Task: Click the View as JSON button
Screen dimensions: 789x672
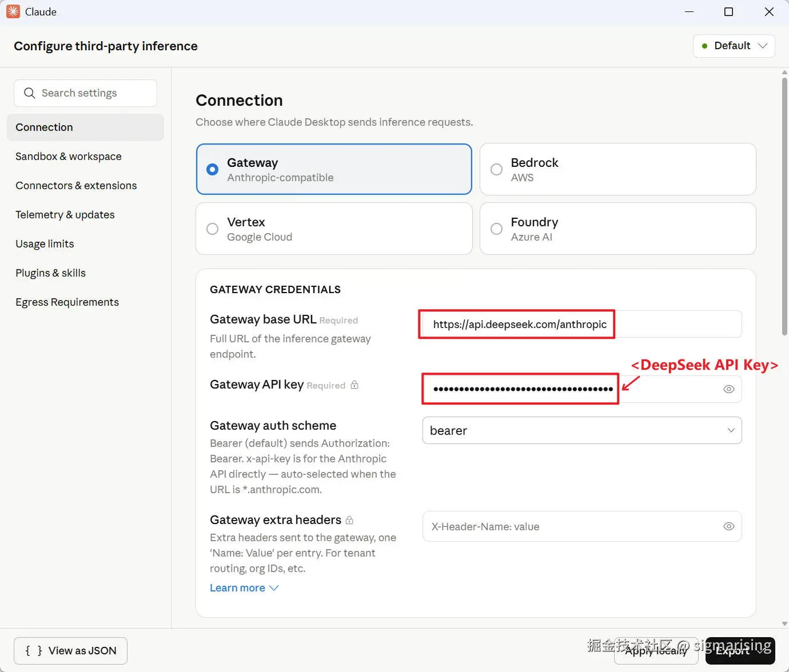Action: pyautogui.click(x=70, y=651)
